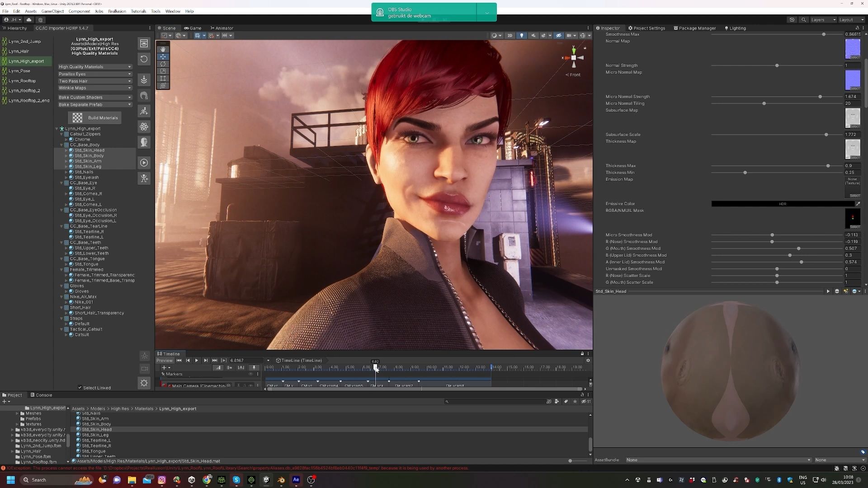
Task: Select the Rotate tool in scene
Action: [x=163, y=64]
